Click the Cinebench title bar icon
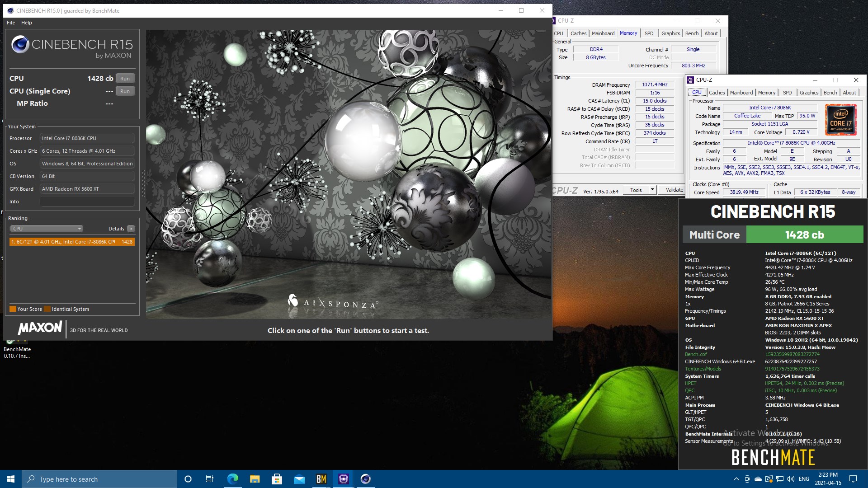This screenshot has height=488, width=868. tap(9, 11)
